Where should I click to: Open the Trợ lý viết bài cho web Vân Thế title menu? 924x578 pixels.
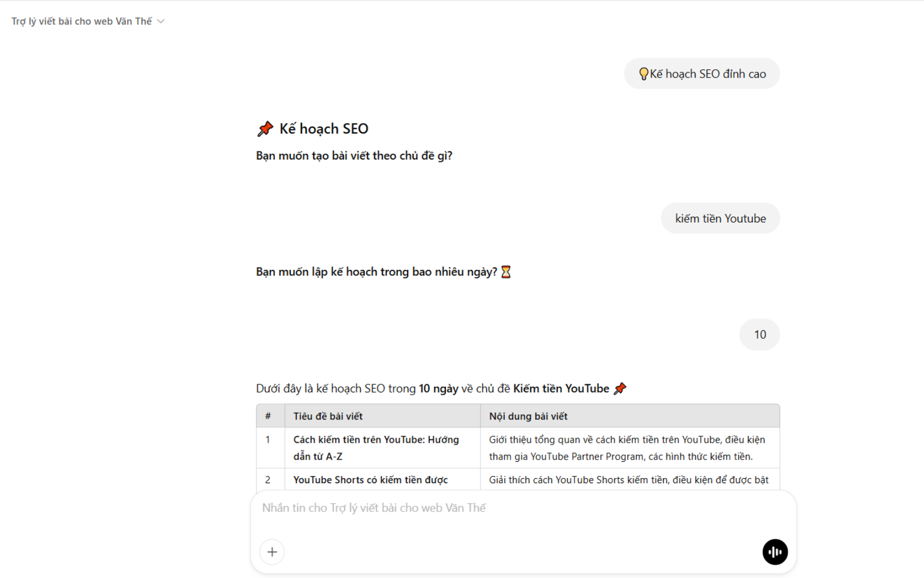coord(81,21)
